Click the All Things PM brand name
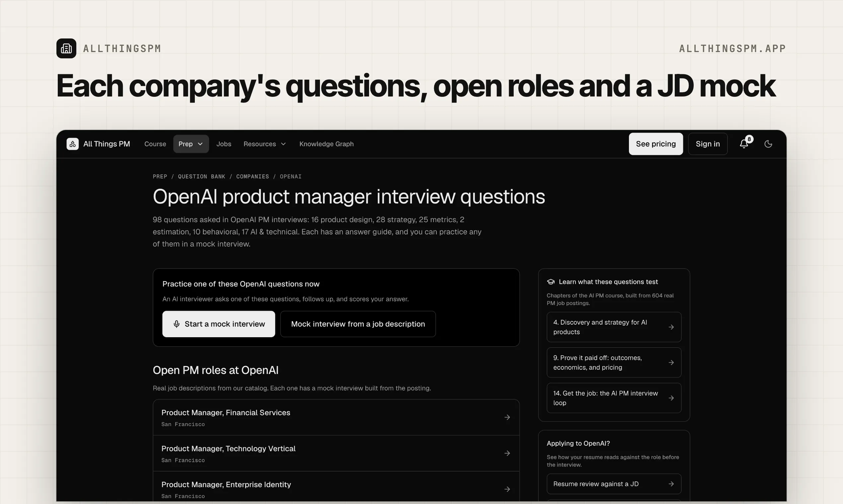 [x=107, y=144]
